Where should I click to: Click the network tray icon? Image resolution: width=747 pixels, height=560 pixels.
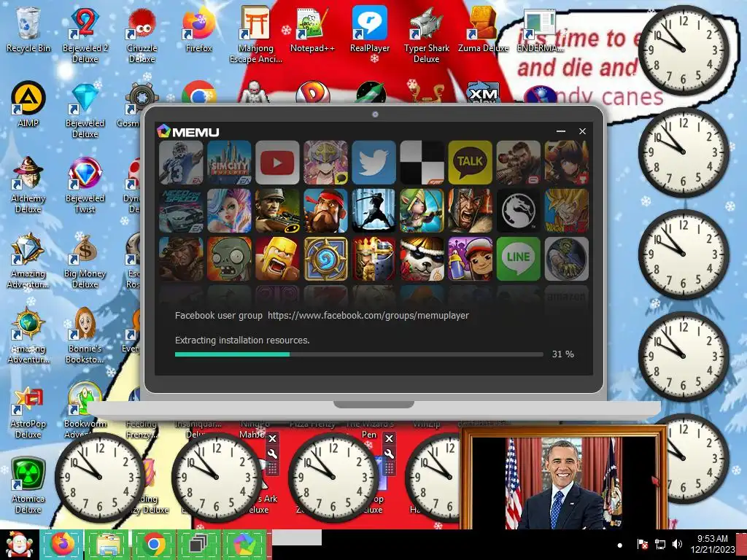coord(659,544)
